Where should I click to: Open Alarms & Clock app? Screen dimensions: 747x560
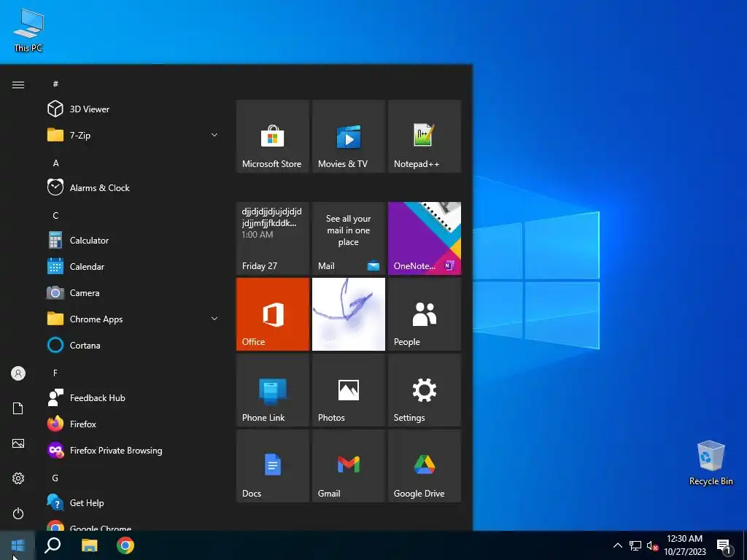133,187
